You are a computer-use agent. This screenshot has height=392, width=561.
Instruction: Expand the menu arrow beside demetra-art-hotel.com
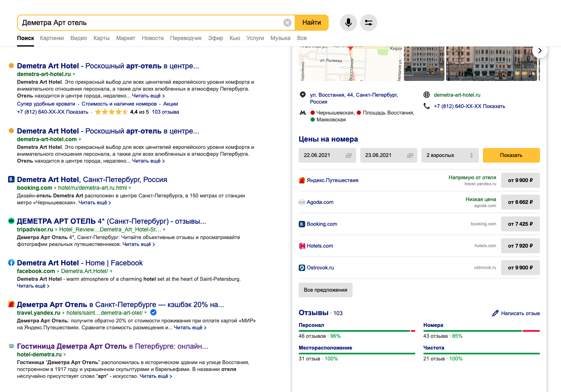point(80,140)
